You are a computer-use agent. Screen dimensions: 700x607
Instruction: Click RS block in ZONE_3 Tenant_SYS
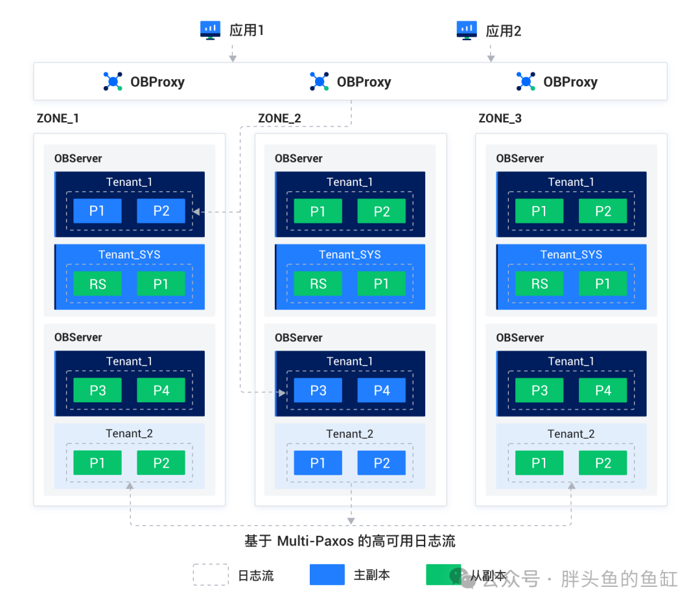(539, 283)
